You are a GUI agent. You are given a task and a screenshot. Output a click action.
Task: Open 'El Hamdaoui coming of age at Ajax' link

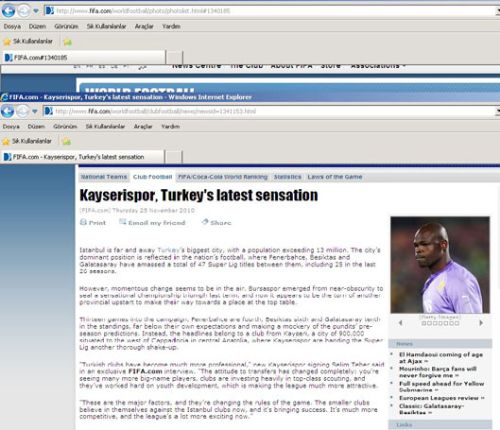coord(441,358)
